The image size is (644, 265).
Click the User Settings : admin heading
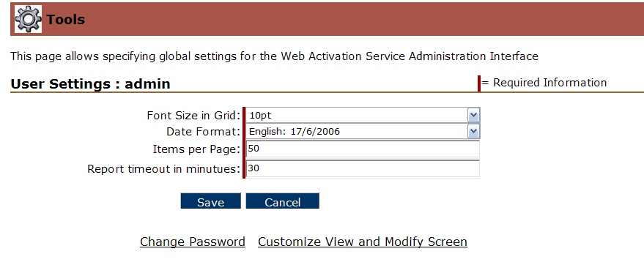tap(90, 83)
